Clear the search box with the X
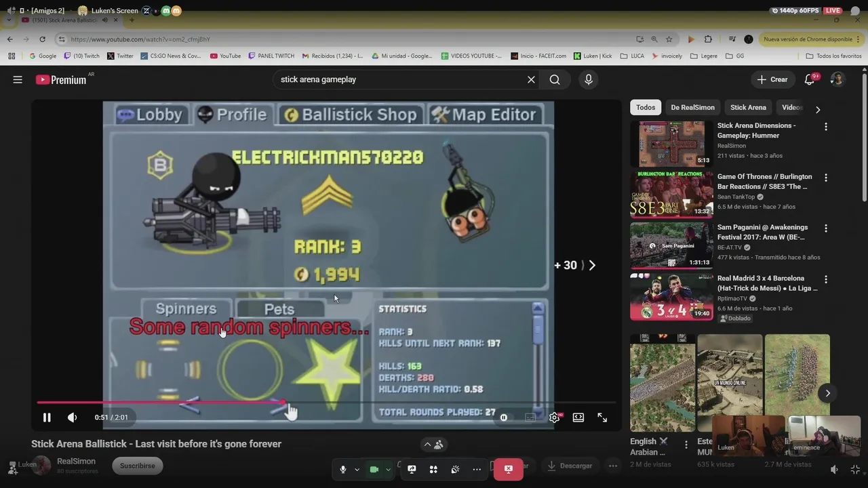Image resolution: width=868 pixels, height=488 pixels. click(531, 79)
